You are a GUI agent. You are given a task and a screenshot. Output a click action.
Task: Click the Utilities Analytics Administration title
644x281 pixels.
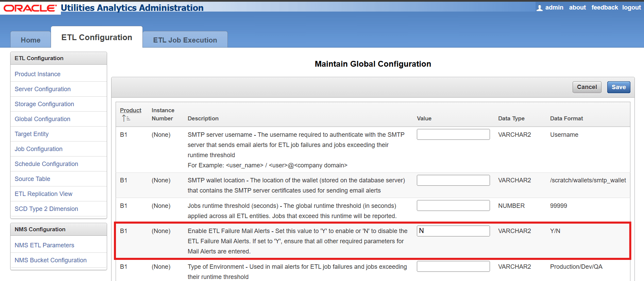(132, 7)
